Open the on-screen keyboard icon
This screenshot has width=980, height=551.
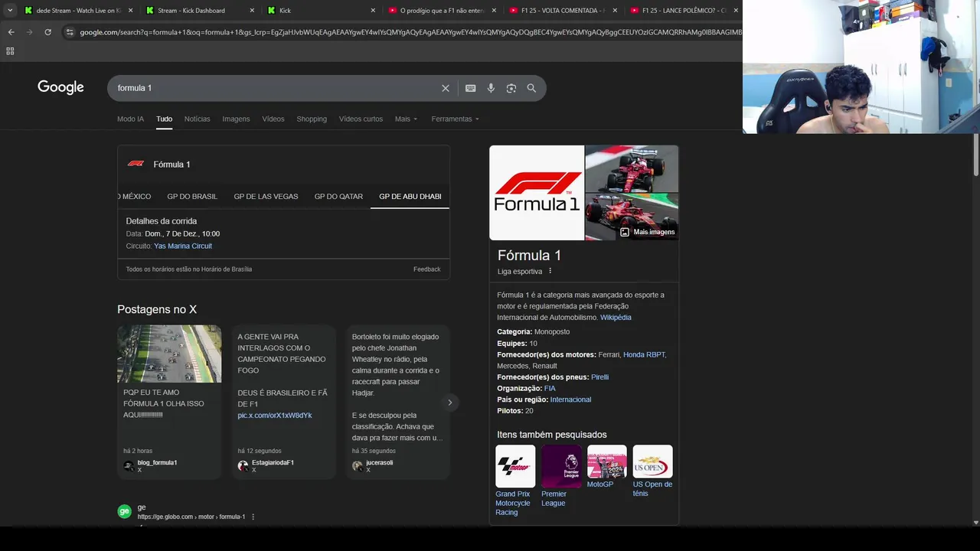click(471, 88)
